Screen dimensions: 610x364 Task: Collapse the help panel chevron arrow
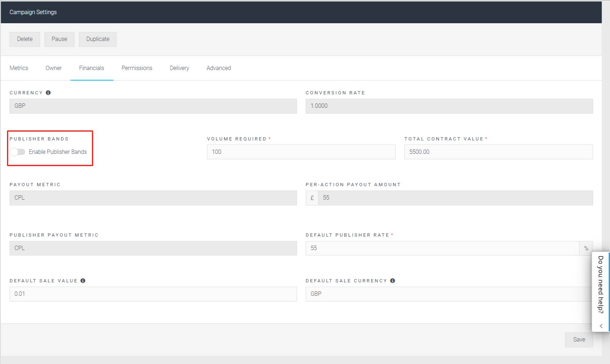(601, 326)
